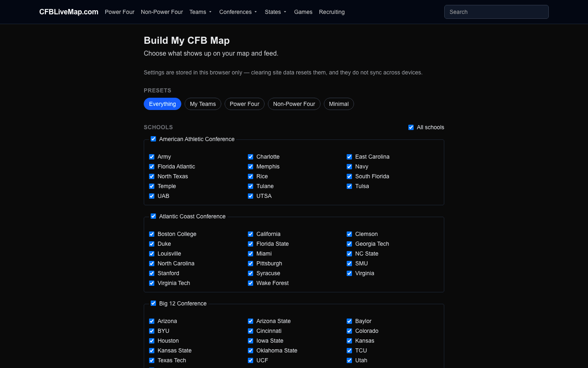This screenshot has height=368, width=588.
Task: Toggle Wake Forest checkbox
Action: [250, 283]
